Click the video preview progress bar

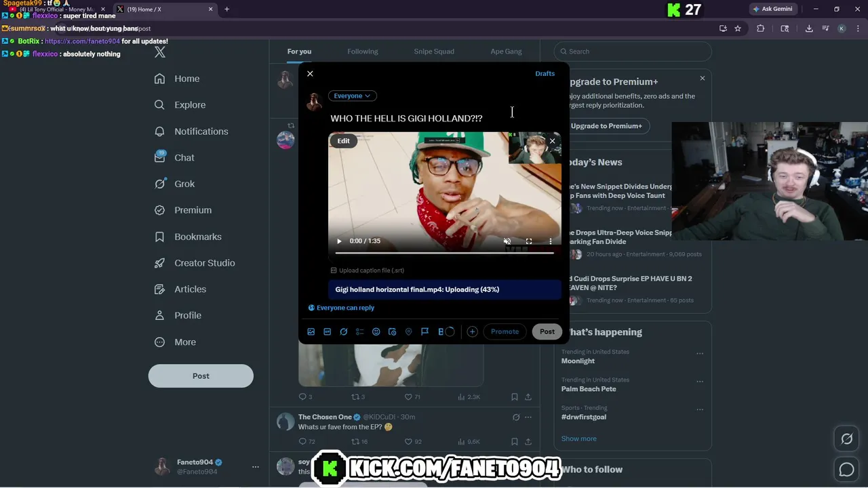tap(445, 253)
